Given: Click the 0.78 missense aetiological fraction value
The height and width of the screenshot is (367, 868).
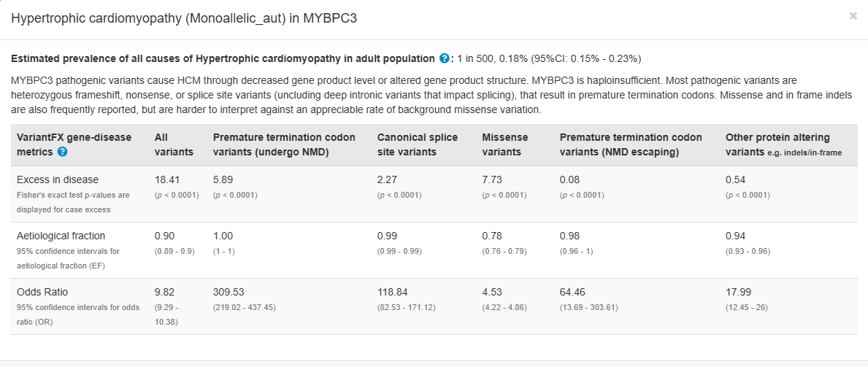Looking at the screenshot, I should point(492,236).
